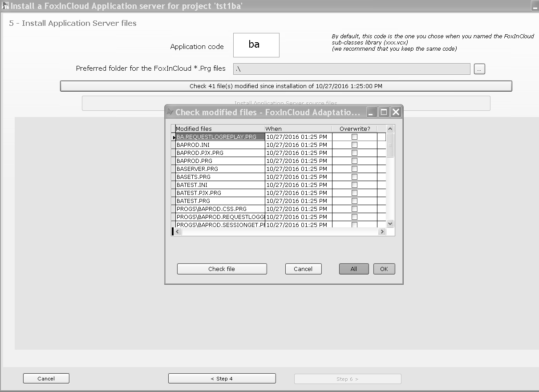Click the FoxInCloud icon in the dialog title bar

170,112
